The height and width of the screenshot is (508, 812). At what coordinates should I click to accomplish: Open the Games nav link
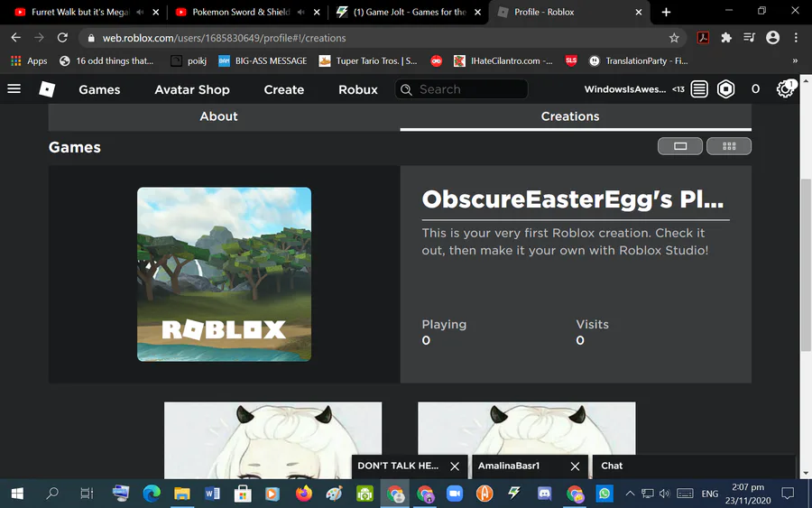coord(99,89)
